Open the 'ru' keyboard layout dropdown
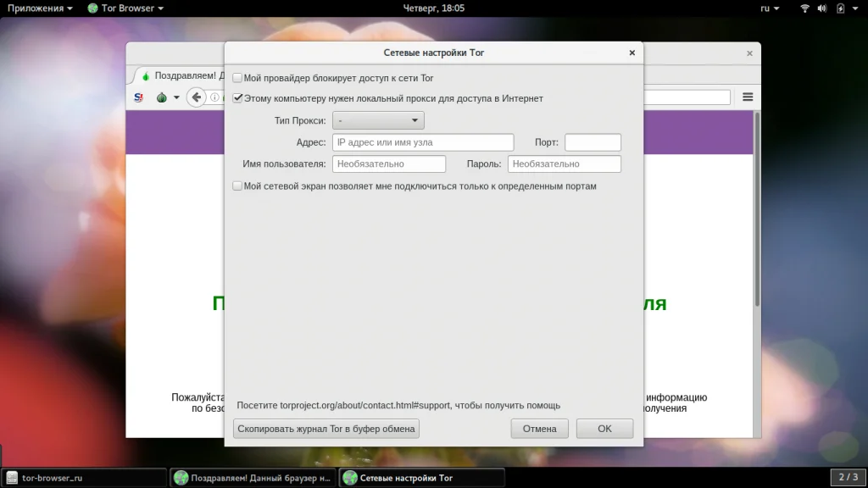 click(x=770, y=8)
